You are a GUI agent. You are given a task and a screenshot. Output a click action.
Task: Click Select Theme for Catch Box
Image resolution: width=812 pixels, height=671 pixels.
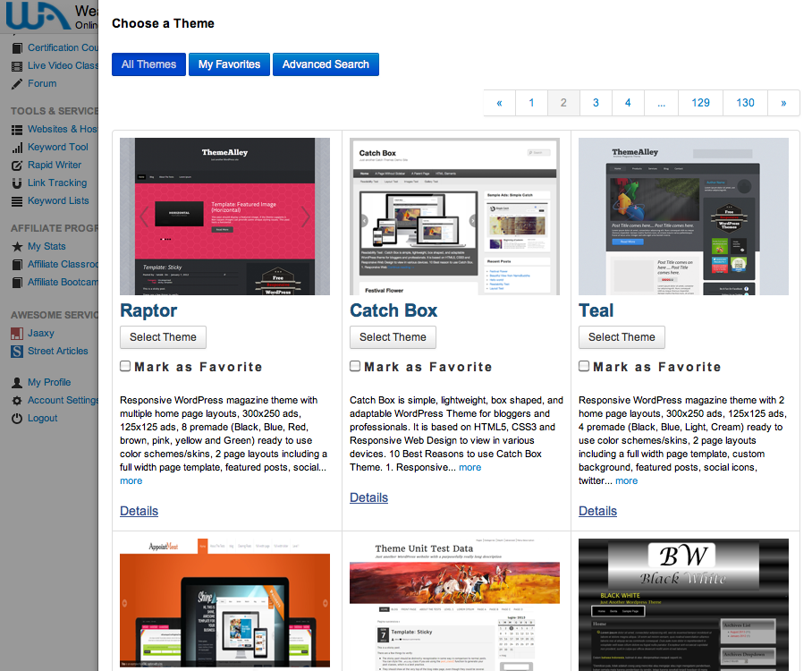click(393, 337)
